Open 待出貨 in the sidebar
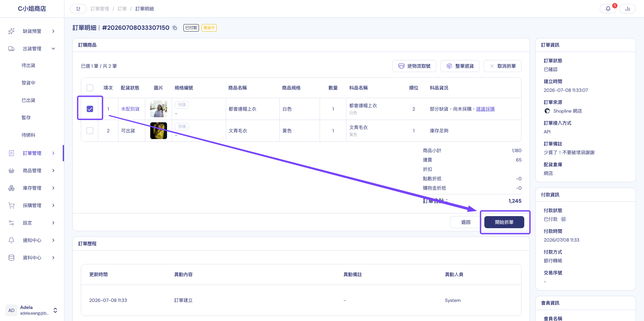Screen dimensions: 644x321 pyautogui.click(x=29, y=65)
